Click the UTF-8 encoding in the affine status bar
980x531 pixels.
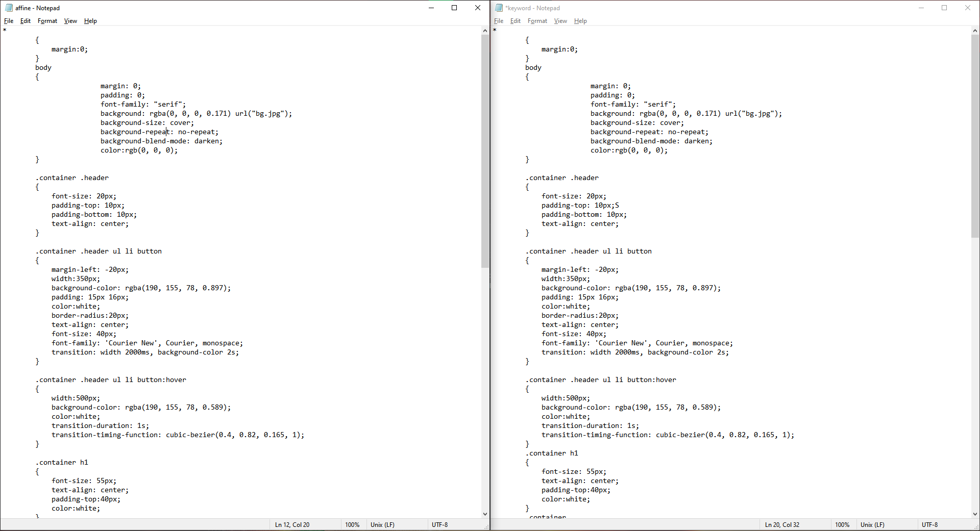(x=439, y=525)
